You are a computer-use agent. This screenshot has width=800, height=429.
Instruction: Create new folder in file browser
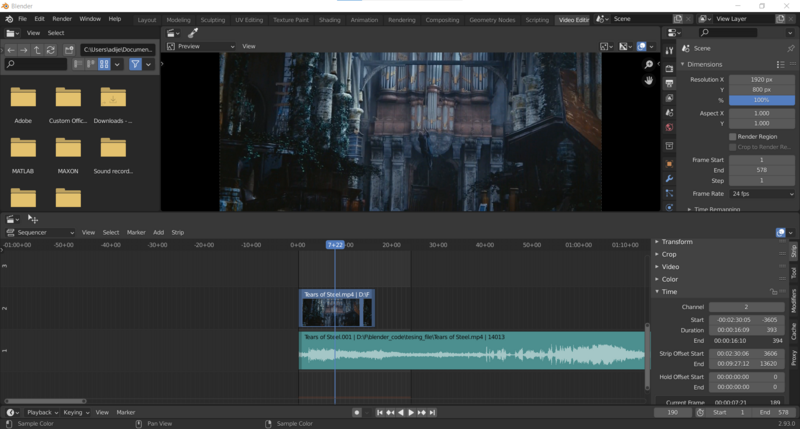(68, 50)
